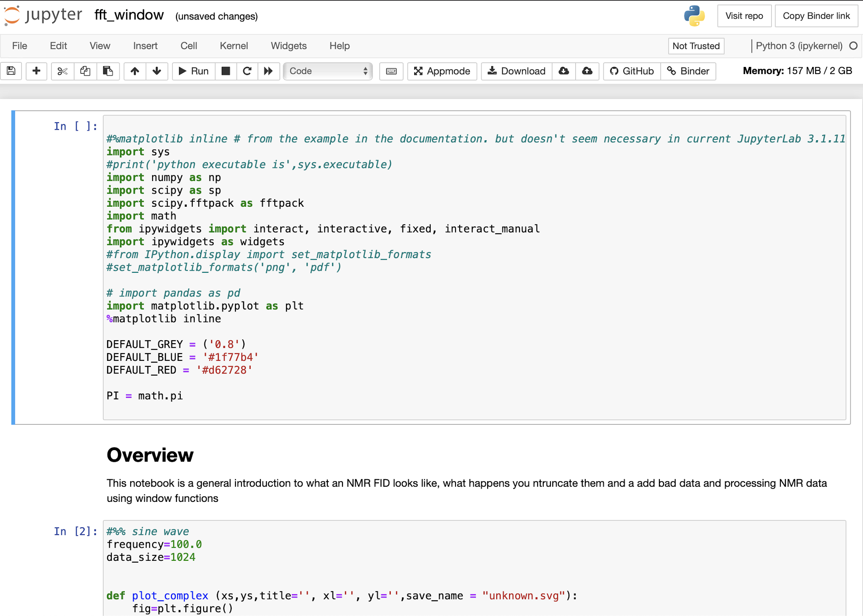The height and width of the screenshot is (616, 863).
Task: Save the notebook with the floppy disk icon
Action: [x=11, y=71]
